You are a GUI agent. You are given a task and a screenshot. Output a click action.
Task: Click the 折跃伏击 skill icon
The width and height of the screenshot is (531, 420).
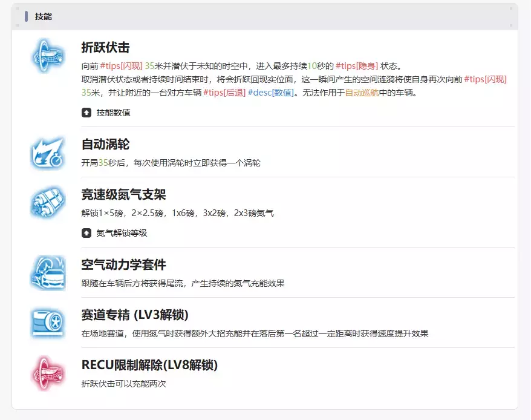[48, 56]
